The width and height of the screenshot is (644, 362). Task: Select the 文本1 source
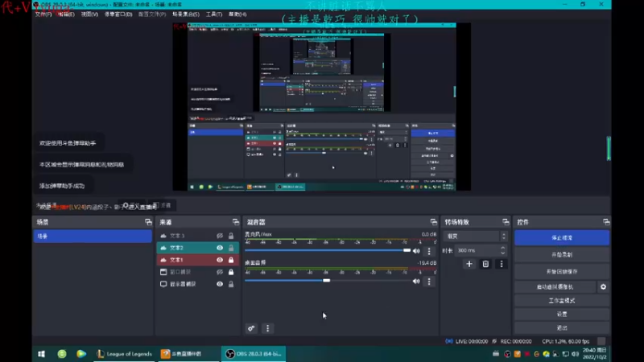[197, 260]
